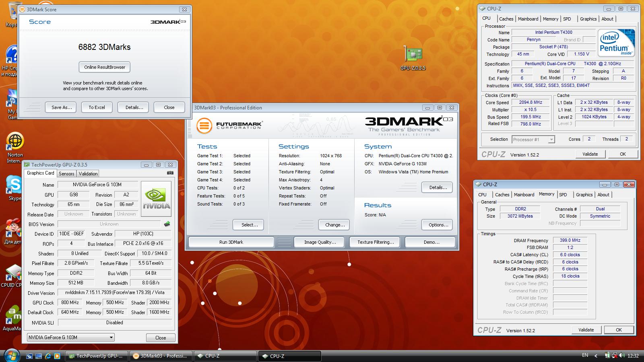Click Close button in 3DMark Score window
This screenshot has height=362, width=644.
(169, 107)
